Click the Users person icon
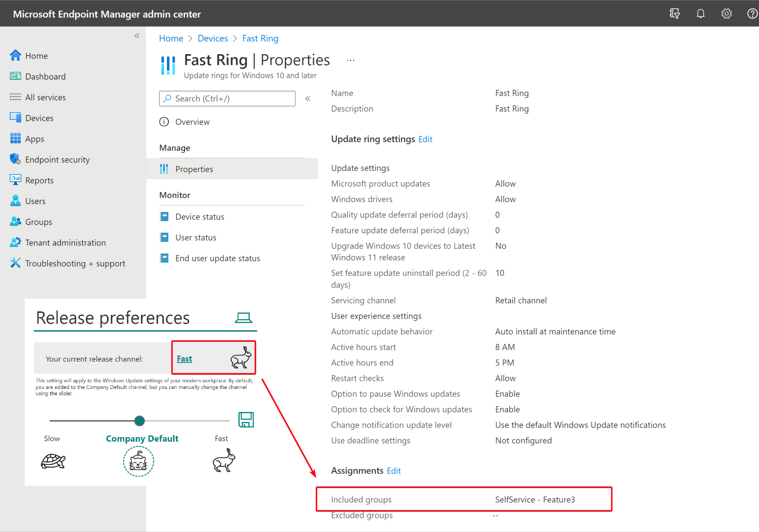The image size is (759, 532). point(16,200)
